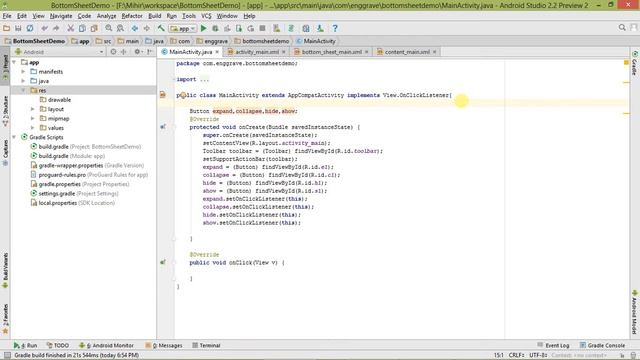
Task: Open the Android Monitor tool window
Action: pyautogui.click(x=106, y=345)
